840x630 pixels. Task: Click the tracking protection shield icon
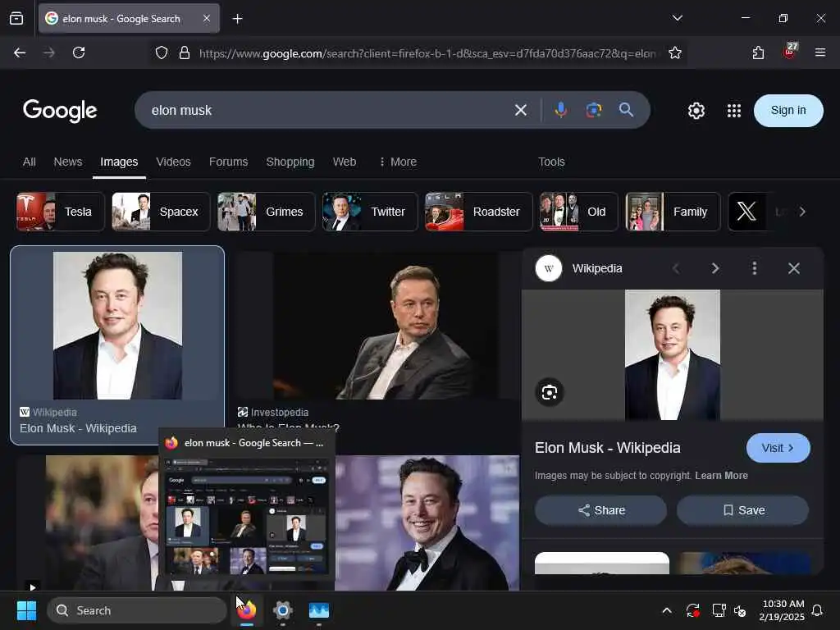pyautogui.click(x=162, y=53)
